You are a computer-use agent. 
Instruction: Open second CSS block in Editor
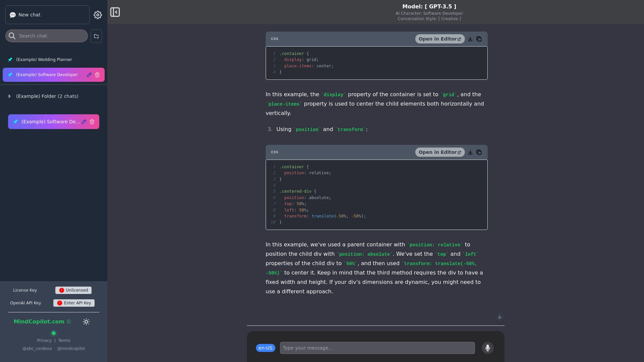440,152
